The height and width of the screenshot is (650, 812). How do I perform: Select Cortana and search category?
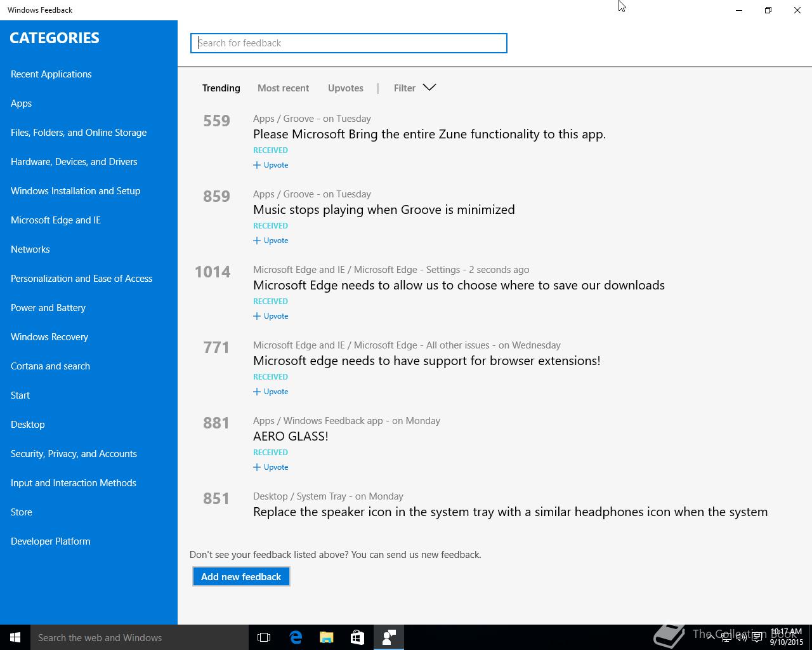[50, 366]
